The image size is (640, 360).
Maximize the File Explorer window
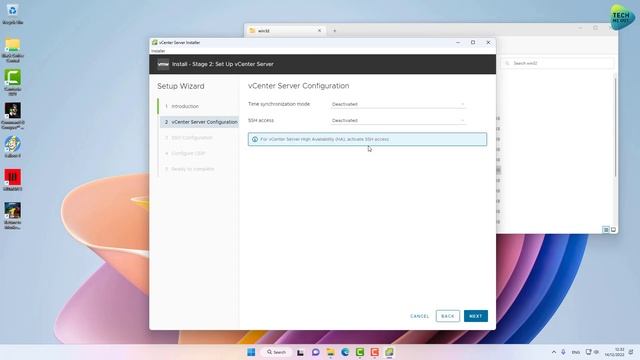point(596,28)
